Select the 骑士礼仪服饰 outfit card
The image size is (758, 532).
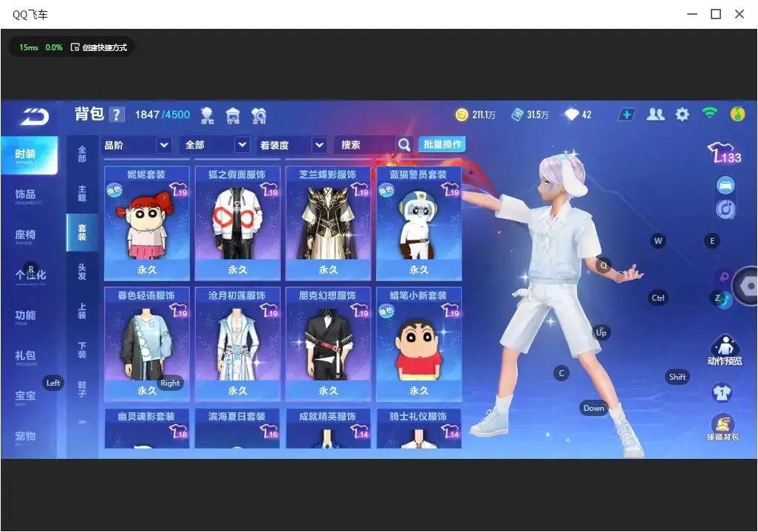coord(419,429)
